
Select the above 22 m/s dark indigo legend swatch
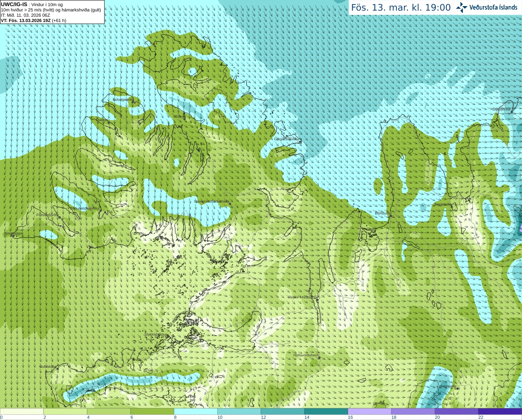500,411
